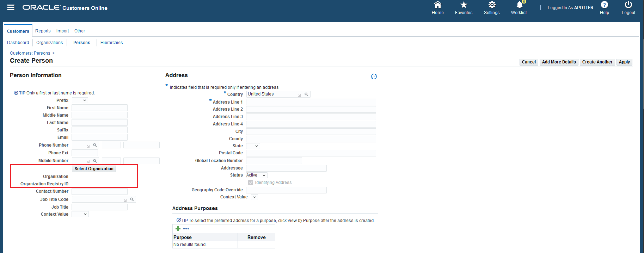Click the Email field
Image resolution: width=644 pixels, height=253 pixels.
[x=100, y=137]
